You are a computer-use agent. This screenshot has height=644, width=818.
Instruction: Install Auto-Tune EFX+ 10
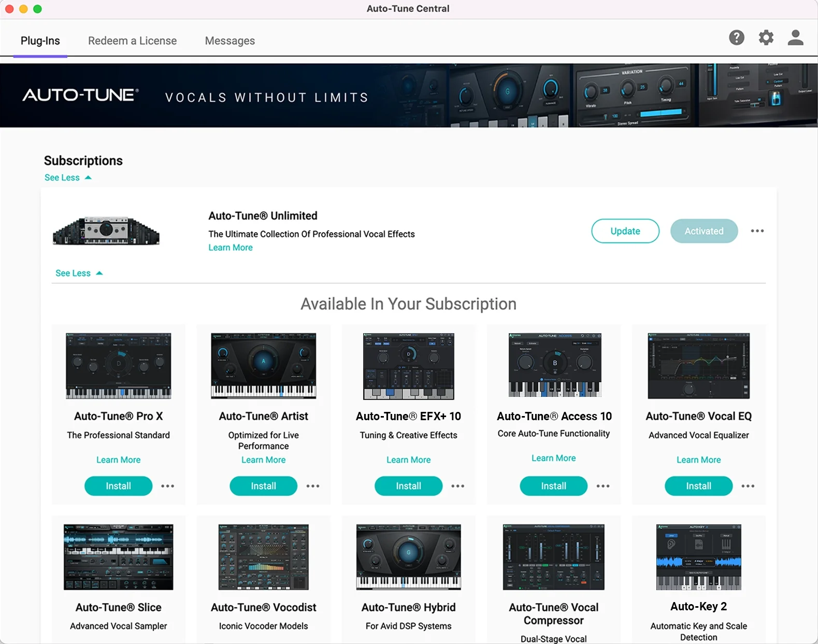[408, 486]
